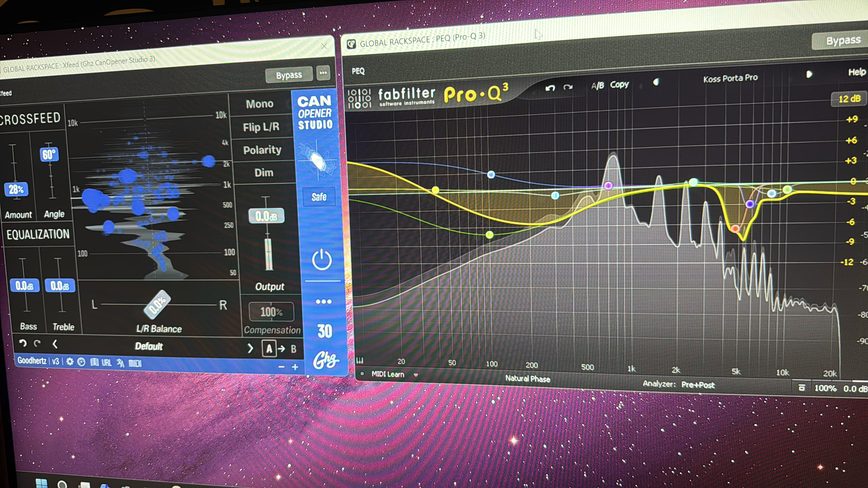
Task: Click the Output 0.0 dB slider handle
Action: [x=266, y=216]
